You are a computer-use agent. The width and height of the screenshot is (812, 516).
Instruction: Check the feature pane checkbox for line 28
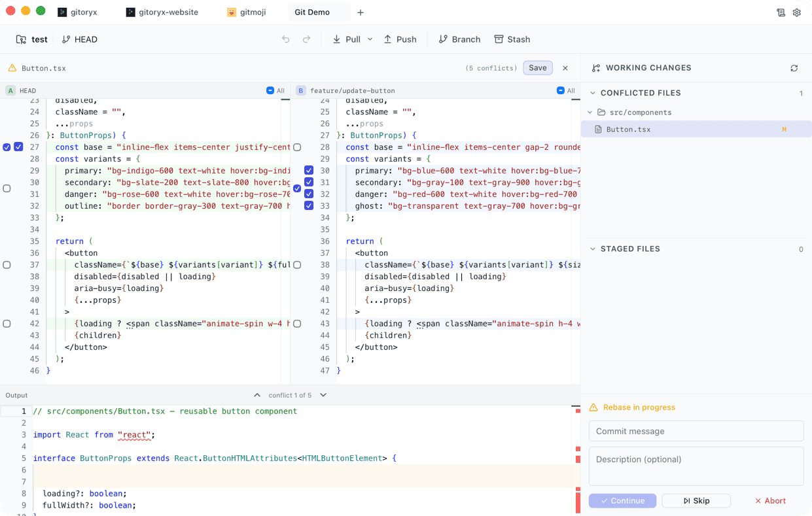(x=297, y=147)
